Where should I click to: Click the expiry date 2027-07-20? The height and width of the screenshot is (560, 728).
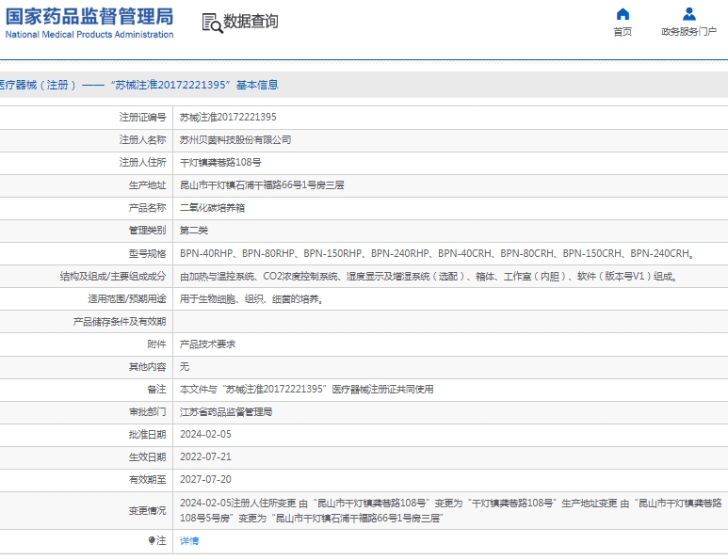pos(205,479)
